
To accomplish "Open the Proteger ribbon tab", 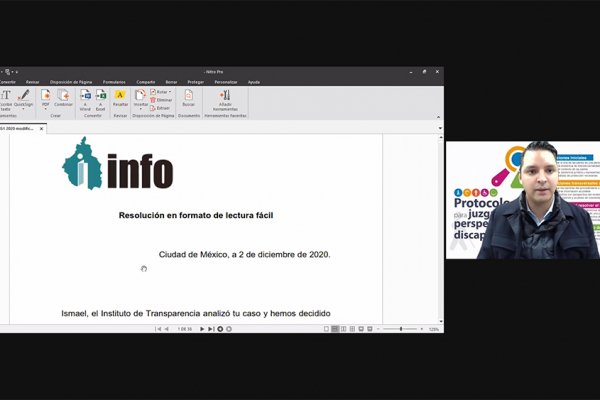I will pyautogui.click(x=196, y=82).
